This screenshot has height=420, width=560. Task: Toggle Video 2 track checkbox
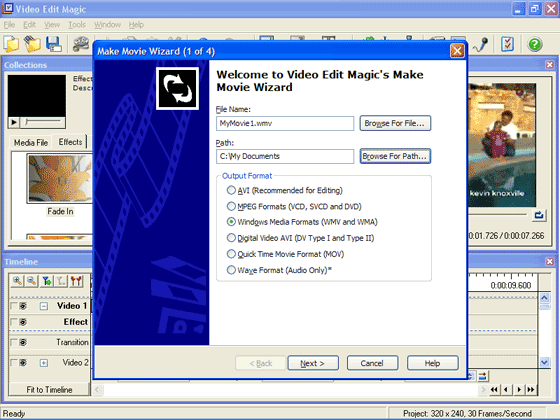coord(14,363)
